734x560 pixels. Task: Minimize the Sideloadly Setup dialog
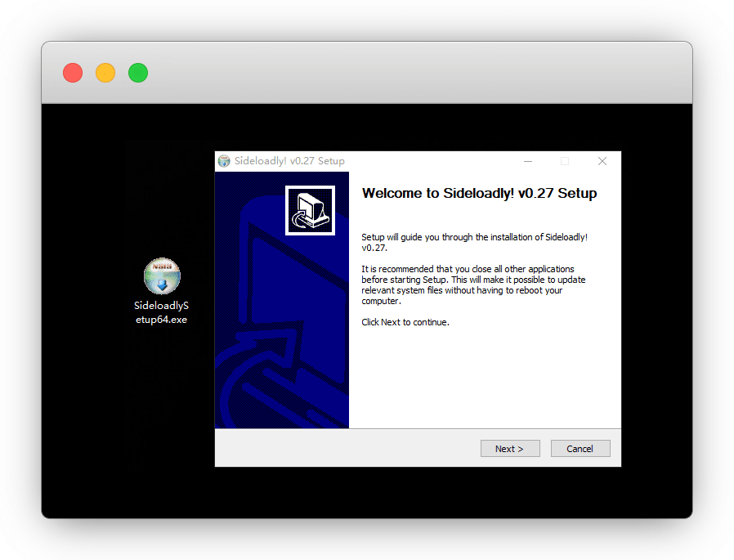528,161
